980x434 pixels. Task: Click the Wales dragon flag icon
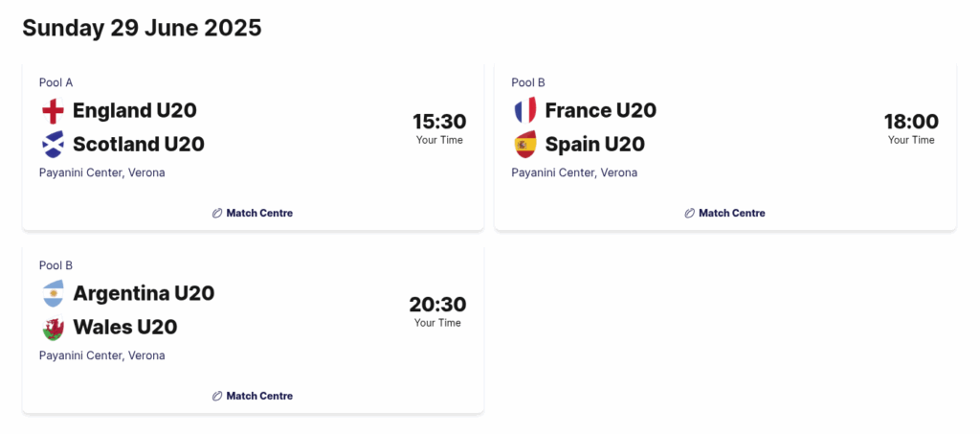[x=53, y=327]
